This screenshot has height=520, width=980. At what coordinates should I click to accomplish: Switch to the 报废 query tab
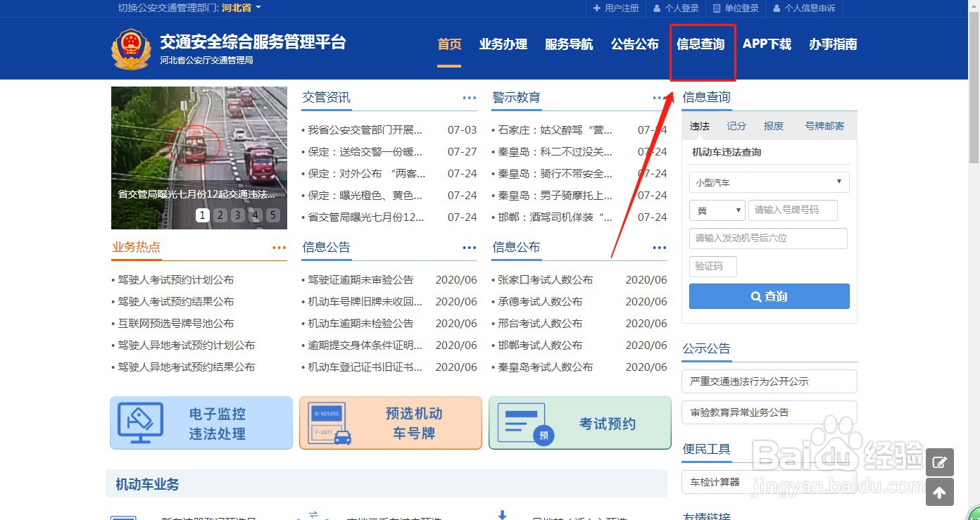pyautogui.click(x=774, y=126)
